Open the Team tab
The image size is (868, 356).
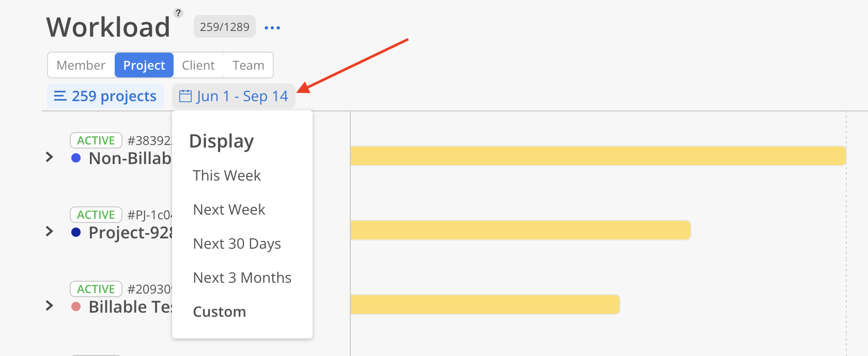248,65
